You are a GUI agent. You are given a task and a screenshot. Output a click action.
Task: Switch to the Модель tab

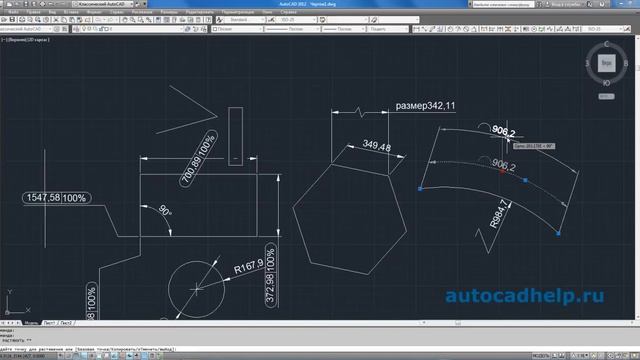(31, 323)
